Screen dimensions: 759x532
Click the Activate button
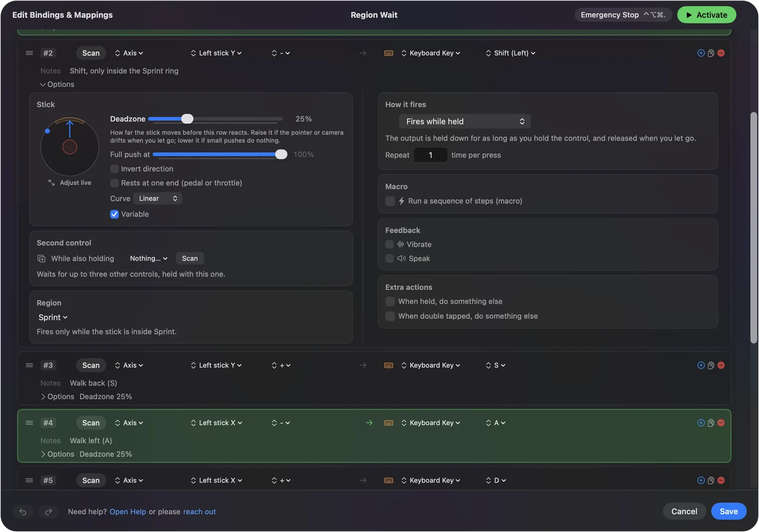coord(706,15)
